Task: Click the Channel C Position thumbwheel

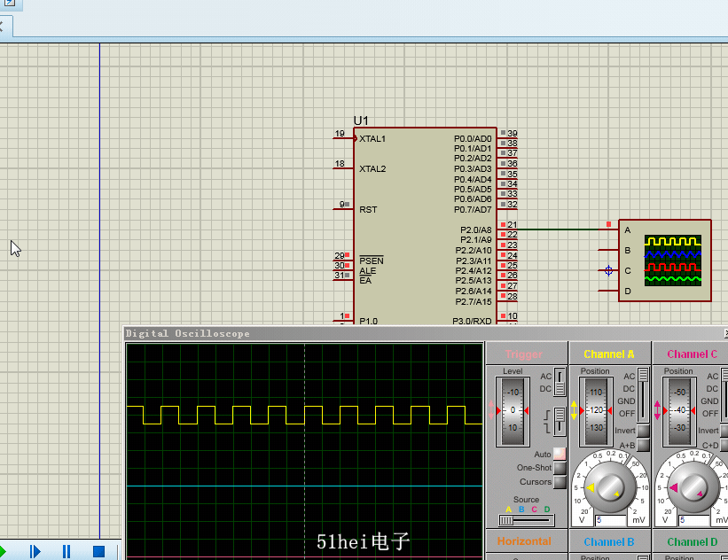Action: 679,411
